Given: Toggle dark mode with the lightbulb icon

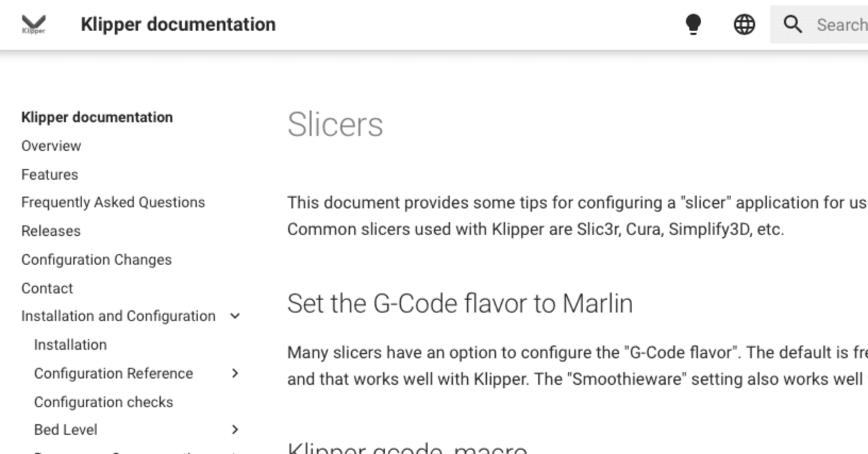Looking at the screenshot, I should (692, 25).
